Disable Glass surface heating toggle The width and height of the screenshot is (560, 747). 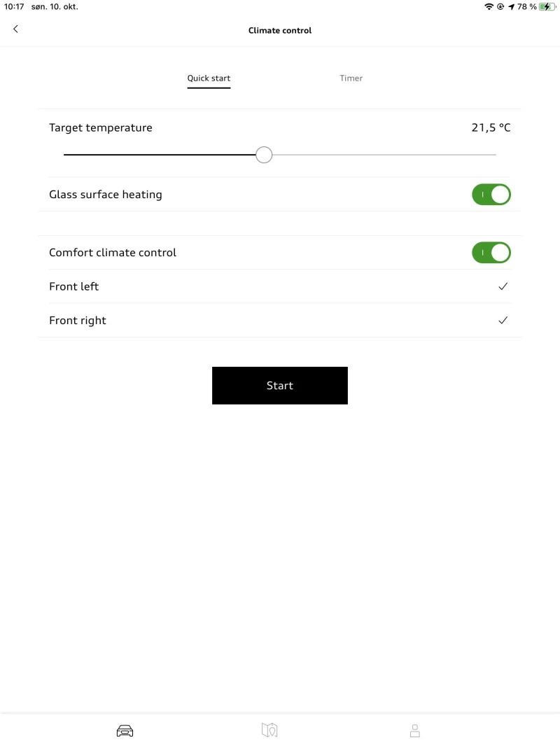pyautogui.click(x=491, y=195)
